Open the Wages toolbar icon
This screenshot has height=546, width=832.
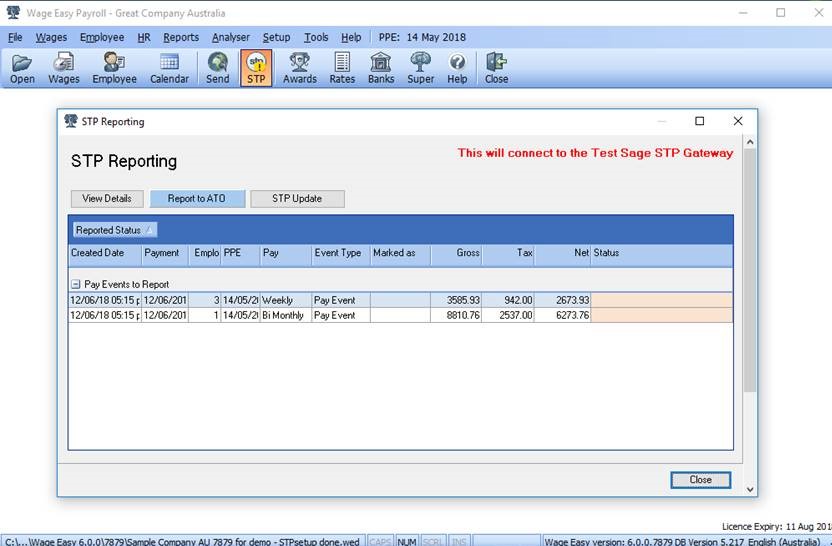[x=64, y=68]
